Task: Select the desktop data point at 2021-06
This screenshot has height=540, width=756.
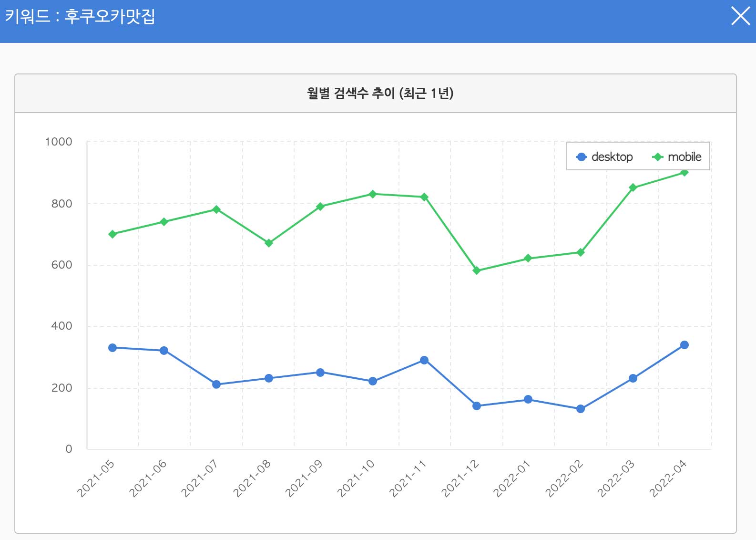Action: [164, 351]
